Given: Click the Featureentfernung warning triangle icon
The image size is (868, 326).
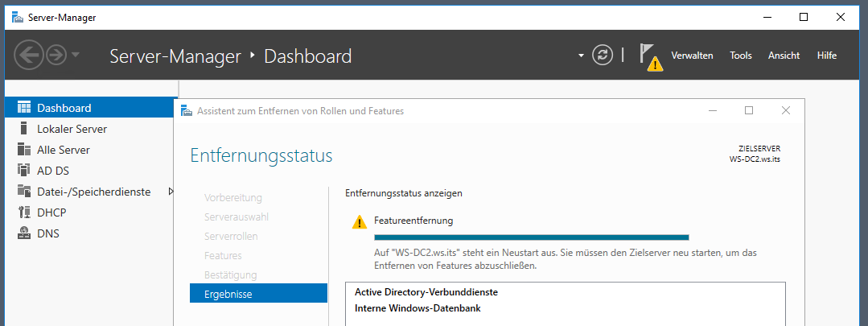Looking at the screenshot, I should [x=360, y=222].
